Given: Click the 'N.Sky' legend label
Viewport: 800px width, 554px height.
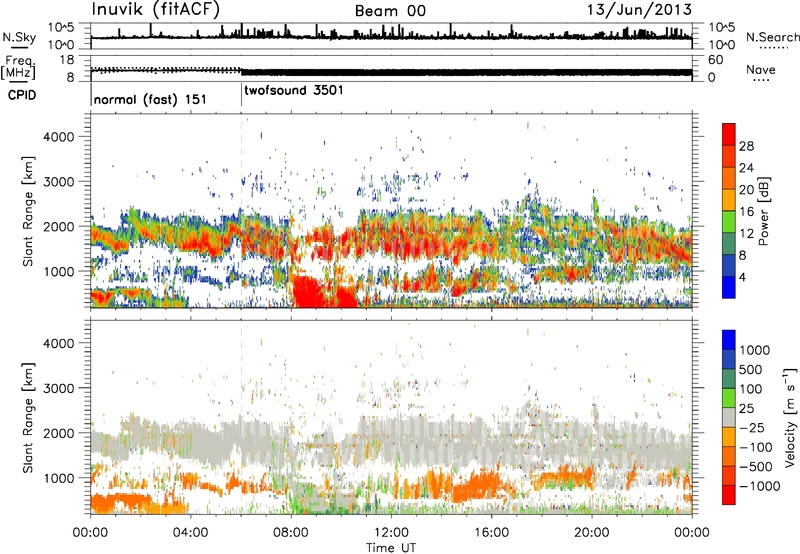Looking at the screenshot, I should (19, 37).
